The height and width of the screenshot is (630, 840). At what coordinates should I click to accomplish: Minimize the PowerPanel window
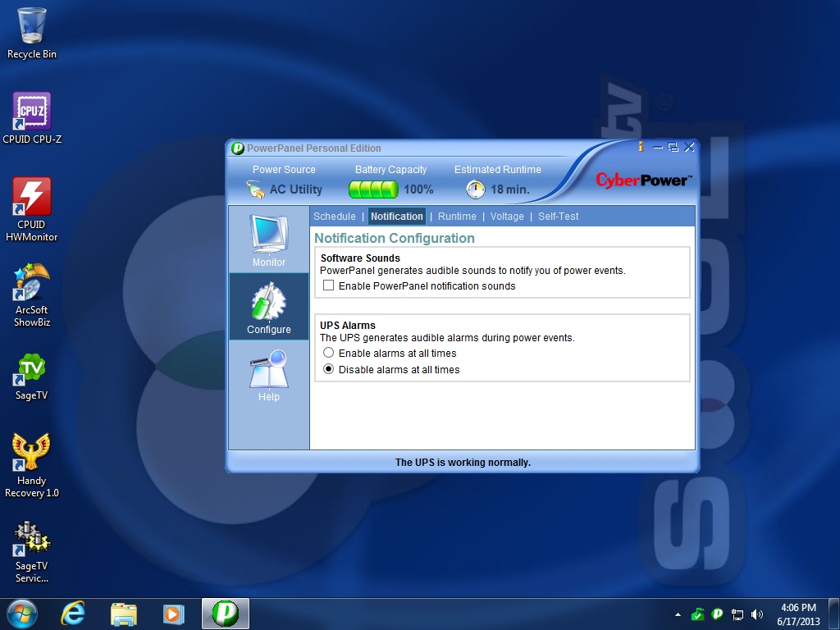(658, 147)
